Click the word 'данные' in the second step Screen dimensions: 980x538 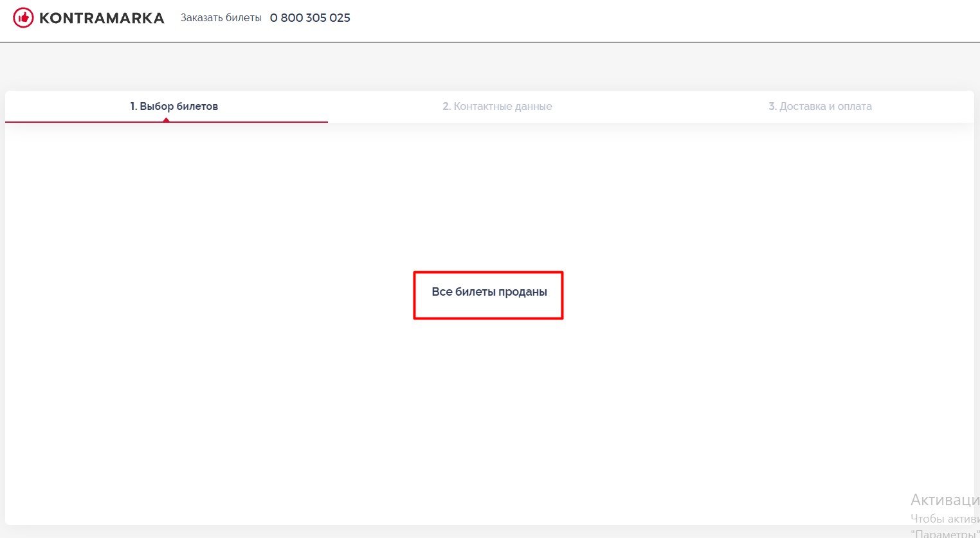click(532, 106)
